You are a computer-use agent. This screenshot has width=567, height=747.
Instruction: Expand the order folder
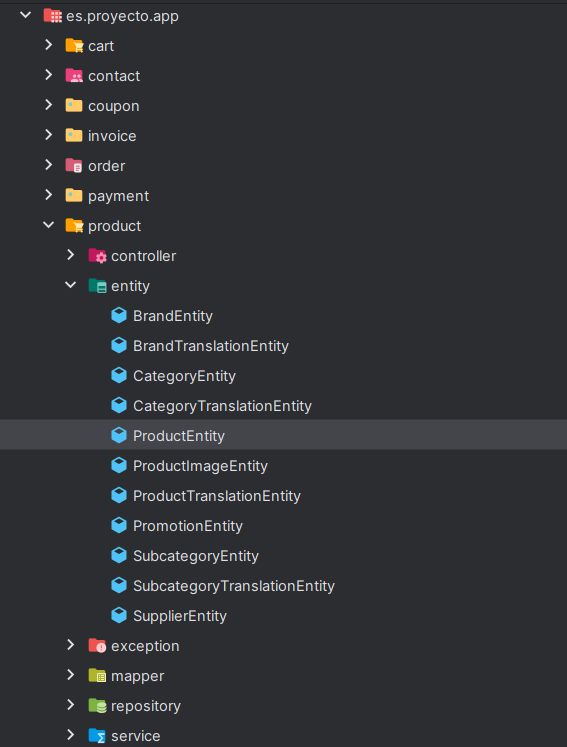click(x=49, y=165)
